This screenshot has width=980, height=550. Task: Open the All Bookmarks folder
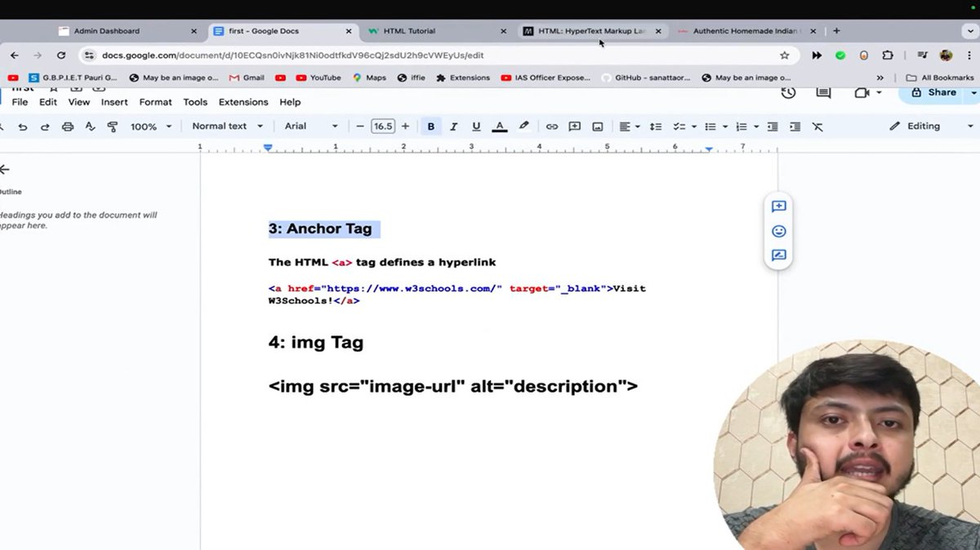[940, 78]
